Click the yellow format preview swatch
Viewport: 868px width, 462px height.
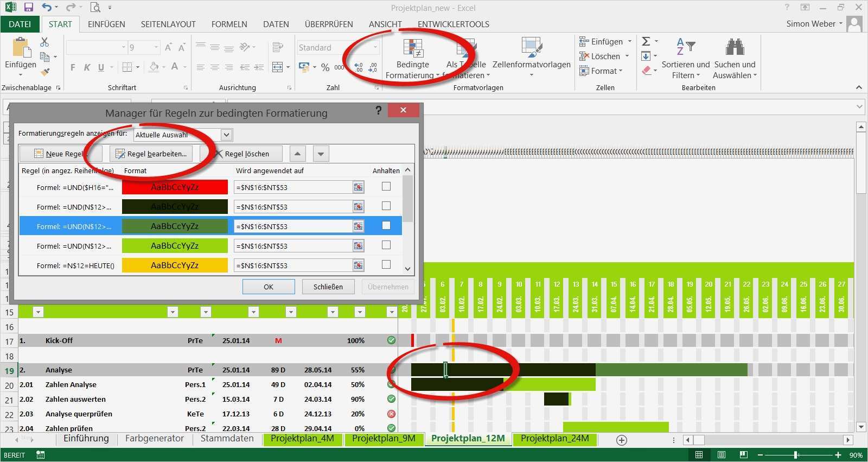[x=175, y=265]
